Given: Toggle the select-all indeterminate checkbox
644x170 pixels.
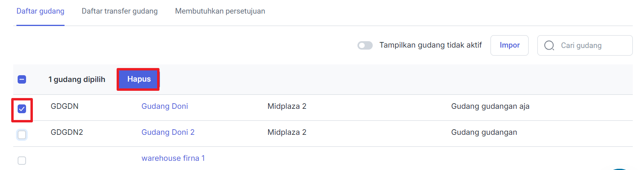Looking at the screenshot, I should [x=22, y=80].
